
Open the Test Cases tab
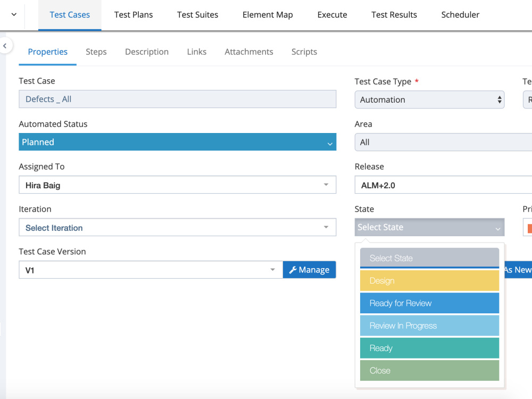click(70, 15)
